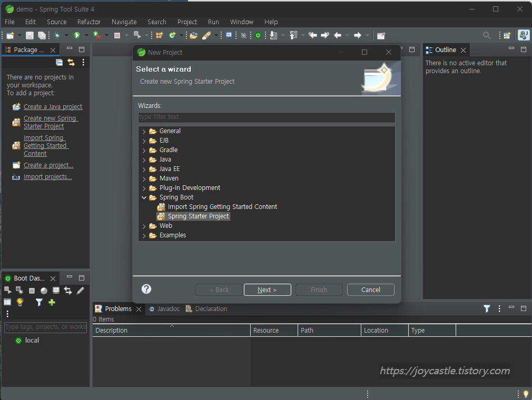The height and width of the screenshot is (400, 532).
Task: Expand the Examples wizard folder
Action: [144, 236]
